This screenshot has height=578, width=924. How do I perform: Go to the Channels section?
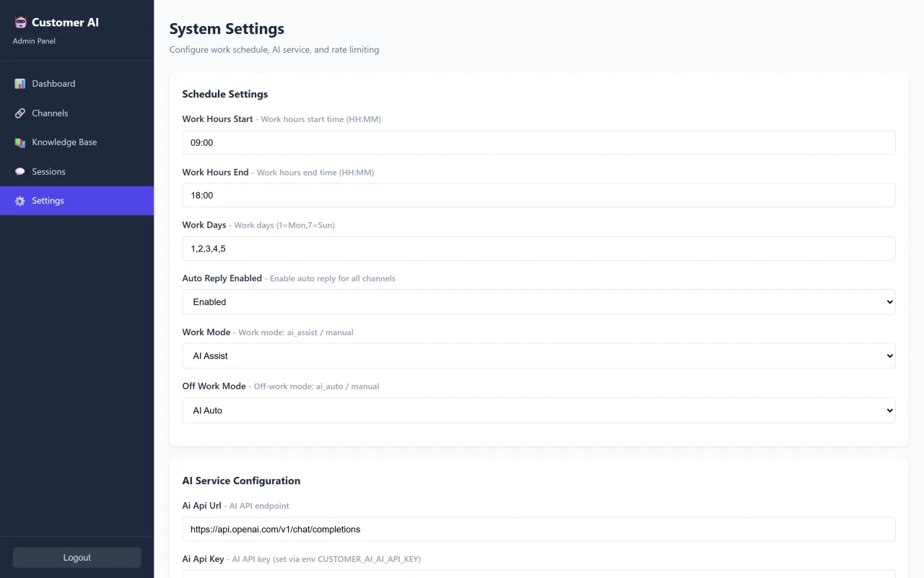pos(77,113)
